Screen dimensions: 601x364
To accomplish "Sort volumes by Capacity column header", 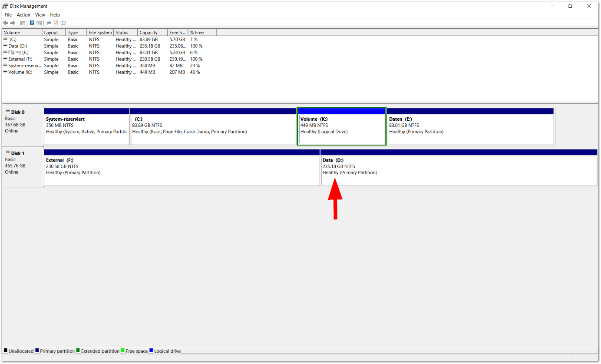I will [152, 33].
